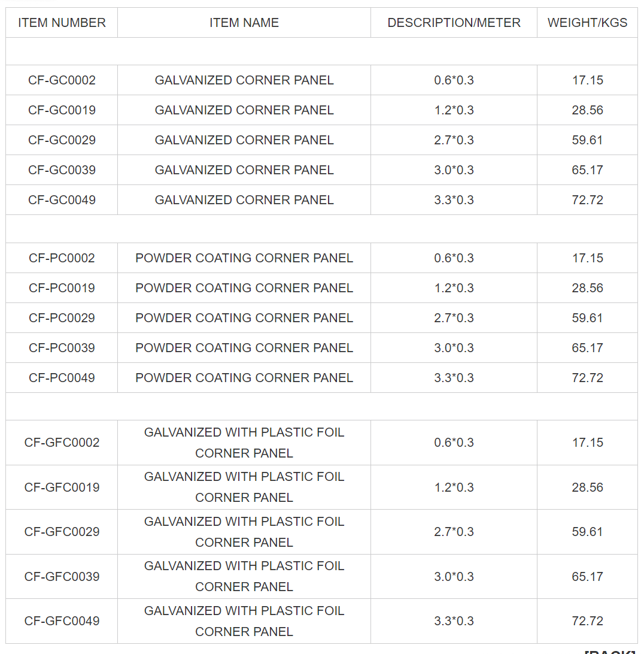
Task: Click the ITEM NUMBER column header
Action: coord(62,23)
